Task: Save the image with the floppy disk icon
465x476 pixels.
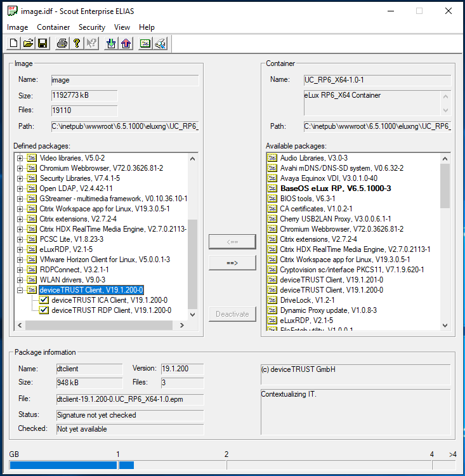Action: click(x=43, y=43)
